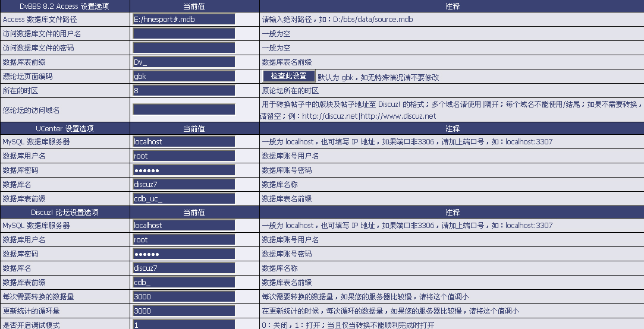Click the 您论坛的访问域名 label
This screenshot has width=644, height=329.
click(31, 110)
